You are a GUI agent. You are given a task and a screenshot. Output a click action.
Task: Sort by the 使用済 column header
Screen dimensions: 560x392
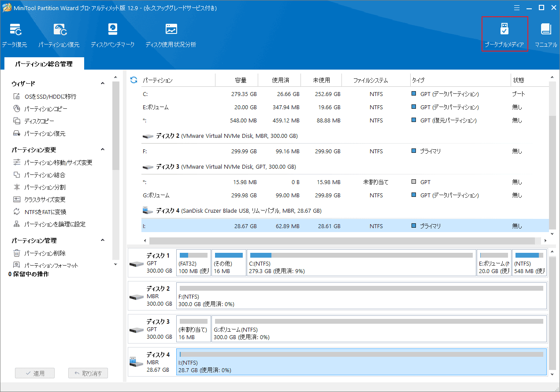click(280, 81)
